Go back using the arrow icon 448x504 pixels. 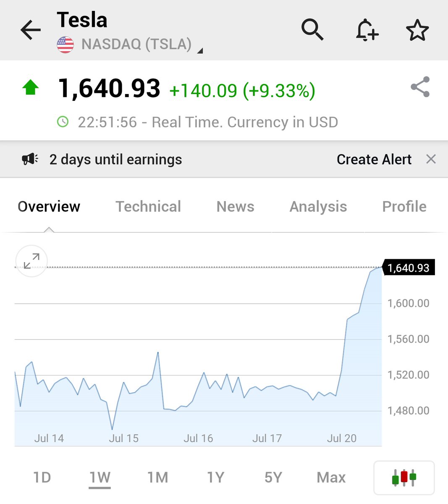31,31
